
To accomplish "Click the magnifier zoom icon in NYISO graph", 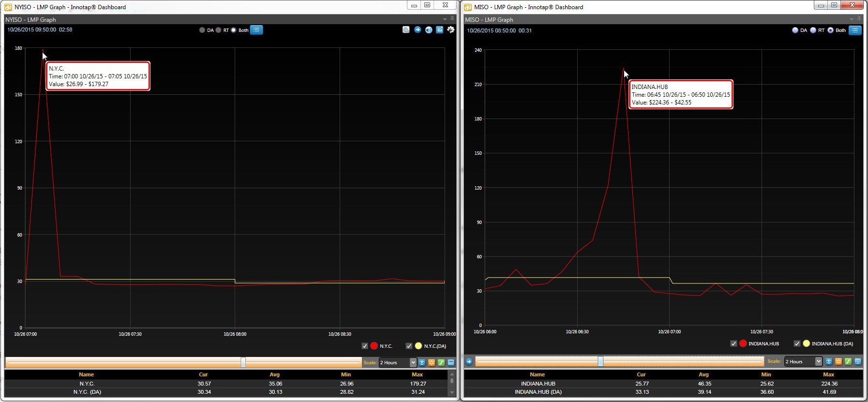I will [406, 30].
